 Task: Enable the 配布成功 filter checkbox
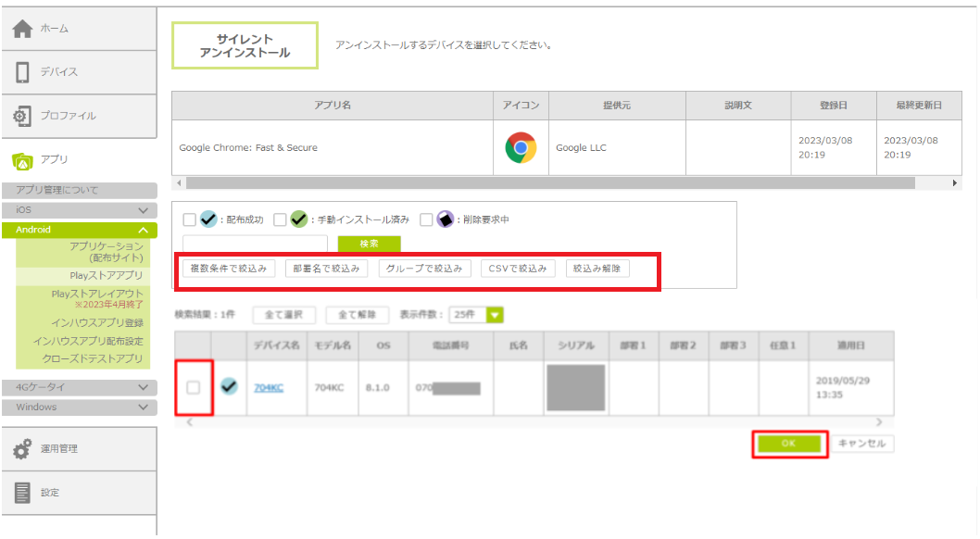(x=189, y=220)
